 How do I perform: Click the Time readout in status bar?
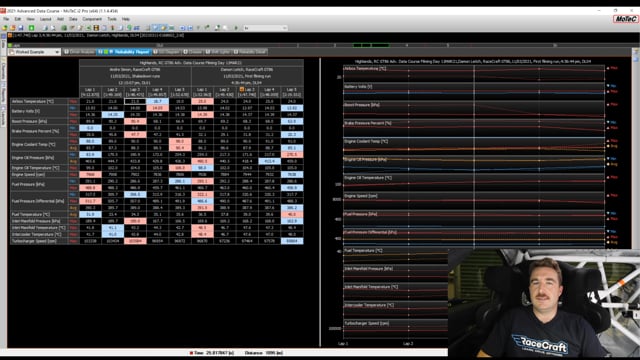coord(213,353)
